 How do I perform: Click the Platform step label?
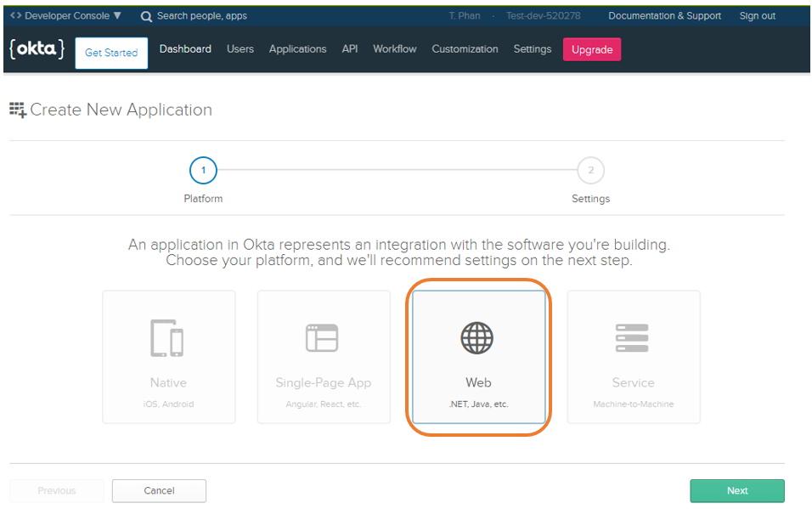coord(203,199)
